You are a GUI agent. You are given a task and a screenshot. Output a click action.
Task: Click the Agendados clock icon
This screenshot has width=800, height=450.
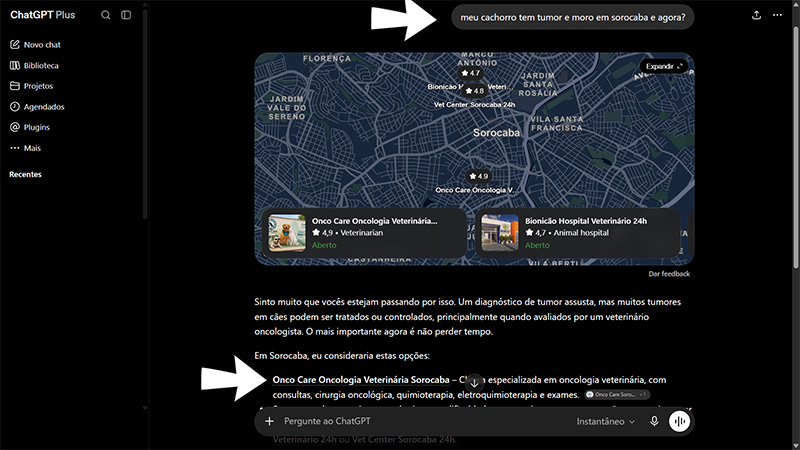pyautogui.click(x=15, y=107)
